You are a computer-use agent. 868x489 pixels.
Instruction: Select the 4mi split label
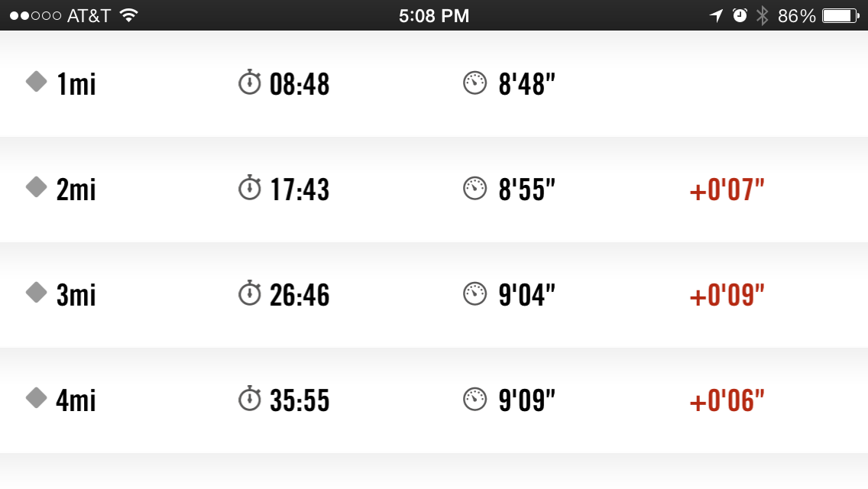pos(76,400)
